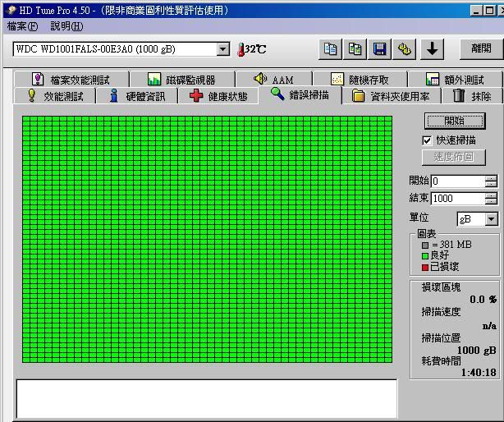This screenshot has height=422, width=504.
Task: Switch to the 檔案效能測試 tab
Action: pyautogui.click(x=71, y=79)
